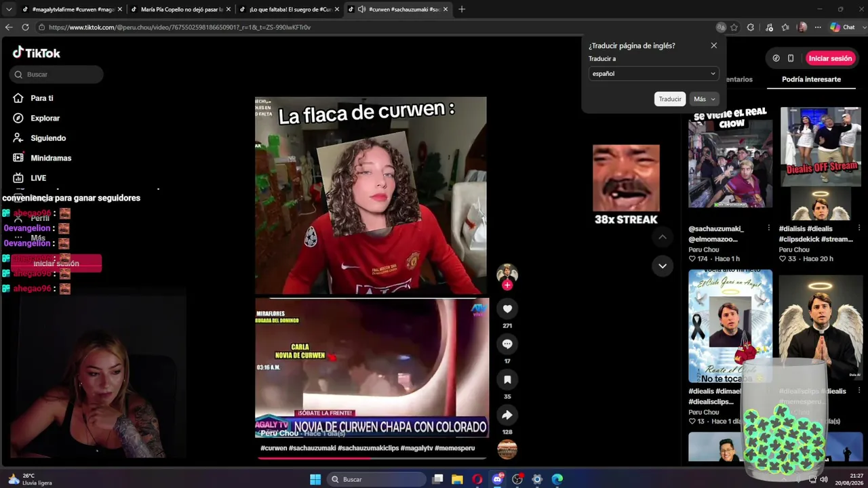Click the Windows taskbar Buscar search box
Viewport: 868px width, 488px height.
coord(377,479)
